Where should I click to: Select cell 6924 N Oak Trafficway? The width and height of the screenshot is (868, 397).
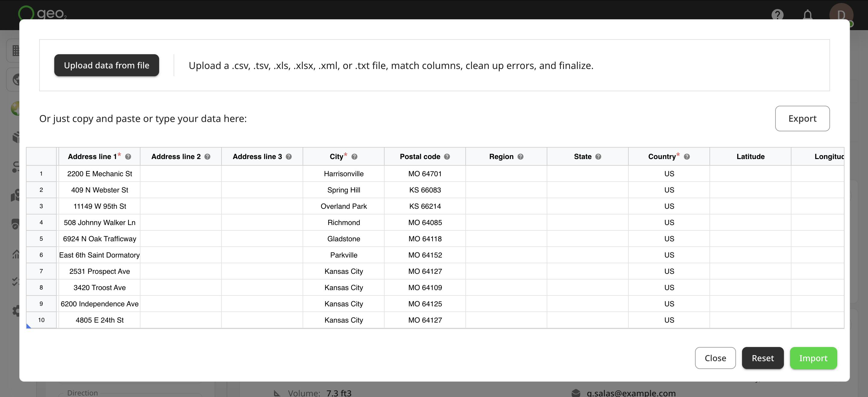click(x=99, y=239)
